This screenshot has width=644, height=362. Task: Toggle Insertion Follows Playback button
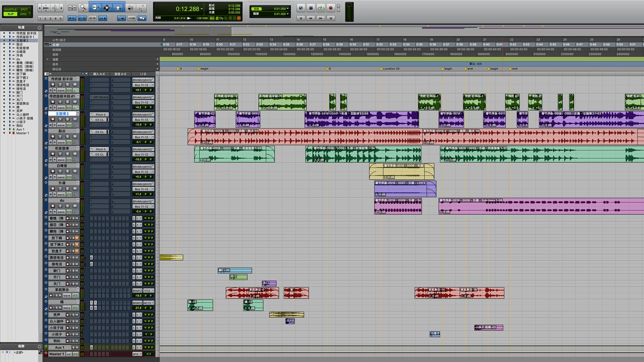coord(103,18)
